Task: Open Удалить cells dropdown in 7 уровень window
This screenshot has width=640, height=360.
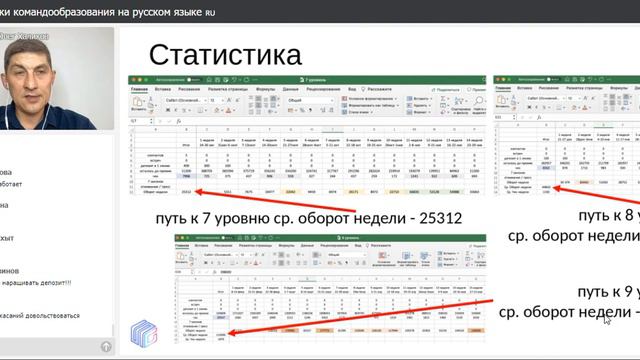Action: point(418,105)
